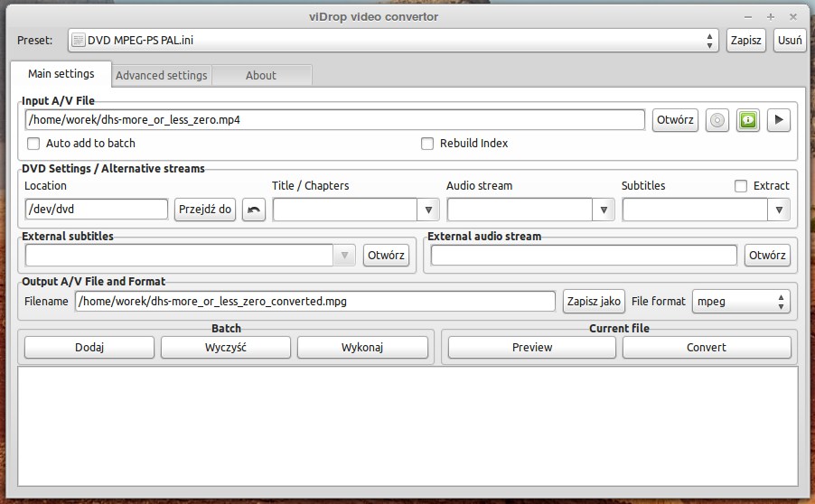815x504 pixels.
Task: Close the viDrop window
Action: pos(793,17)
